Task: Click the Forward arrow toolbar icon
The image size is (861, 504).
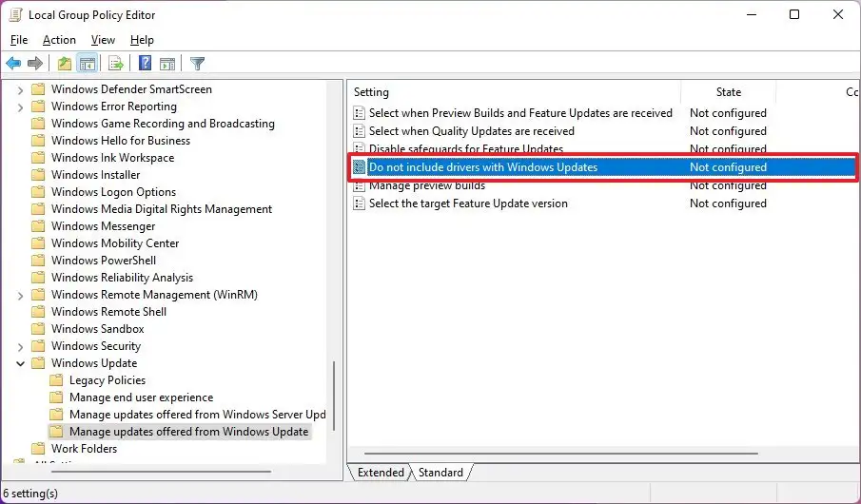Action: tap(35, 64)
